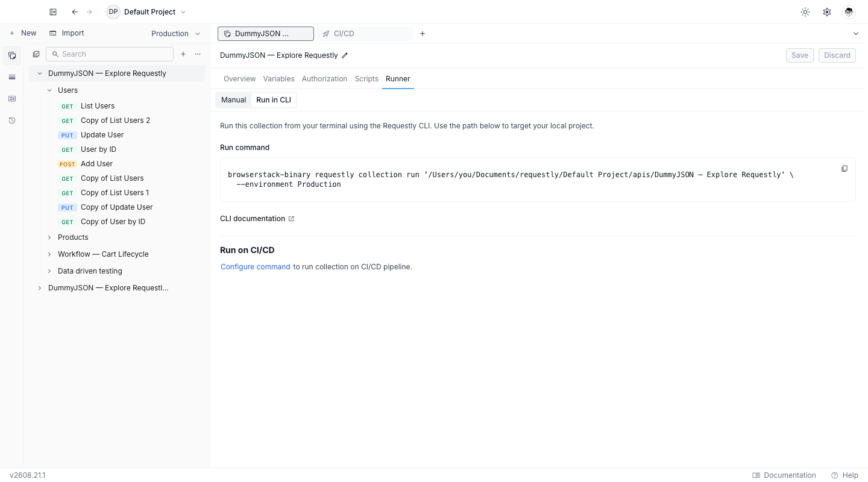This screenshot has width=868, height=482.
Task: Open the Environments icon in left rail
Action: tap(12, 77)
